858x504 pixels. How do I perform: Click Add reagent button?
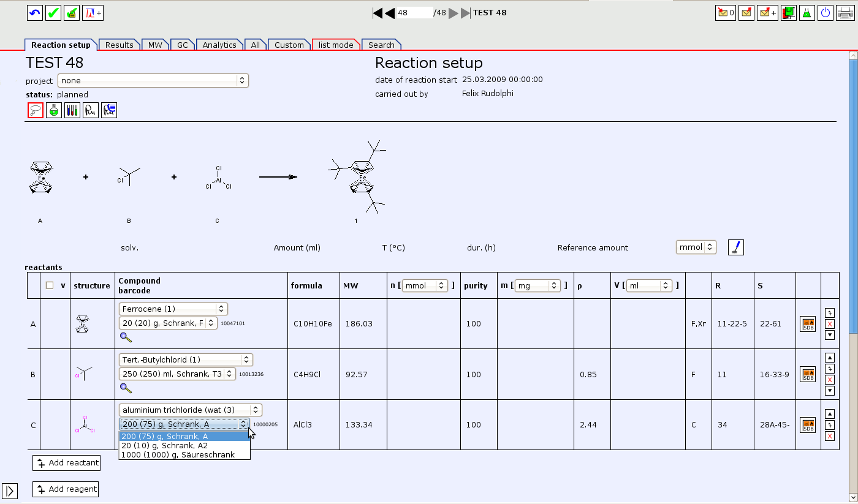pyautogui.click(x=66, y=489)
